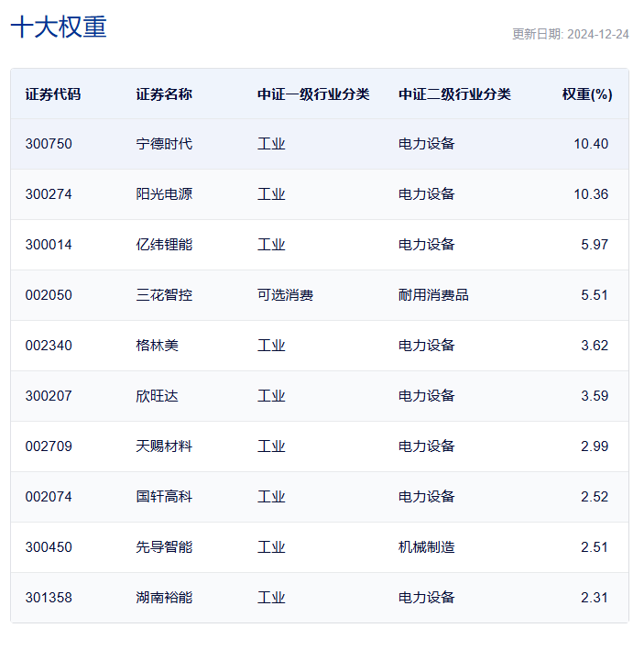Click the 证券代码 column header
Viewport: 644px width, 650px height.
pos(53,94)
